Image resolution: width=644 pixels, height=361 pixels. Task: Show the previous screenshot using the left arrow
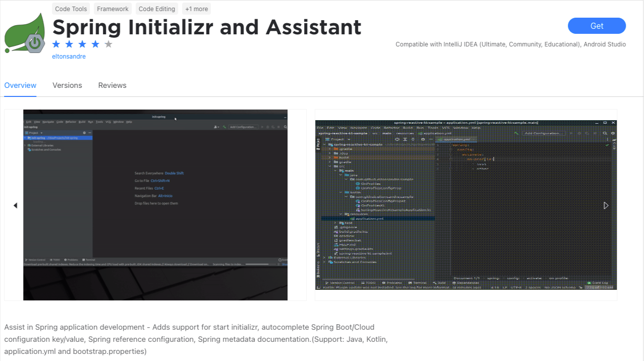coord(15,205)
